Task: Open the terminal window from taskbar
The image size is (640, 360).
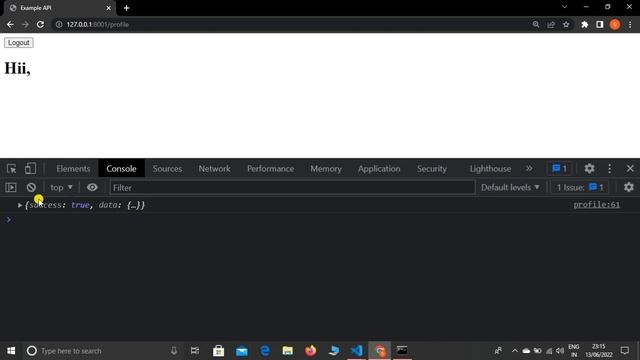Action: (402, 351)
